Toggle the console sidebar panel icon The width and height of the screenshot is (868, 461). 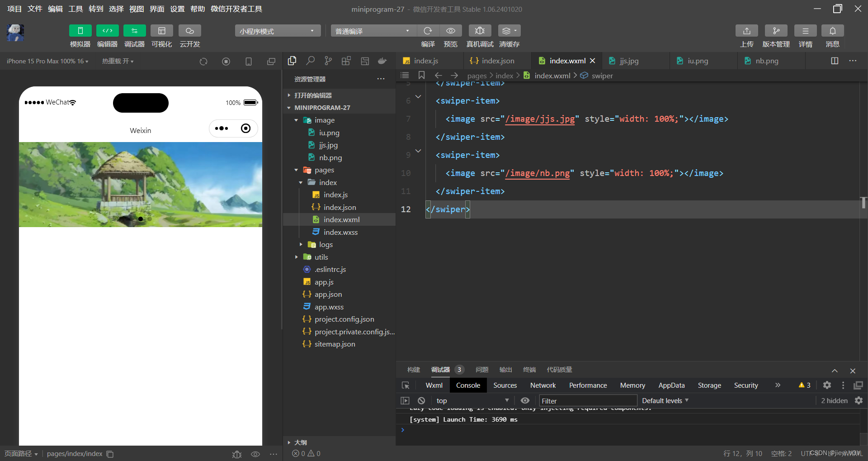[405, 400]
